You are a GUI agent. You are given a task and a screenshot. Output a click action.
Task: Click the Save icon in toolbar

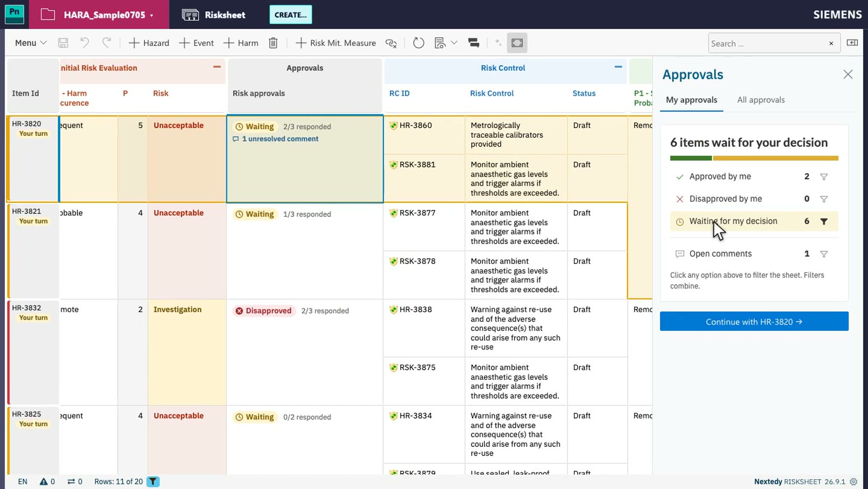(63, 43)
